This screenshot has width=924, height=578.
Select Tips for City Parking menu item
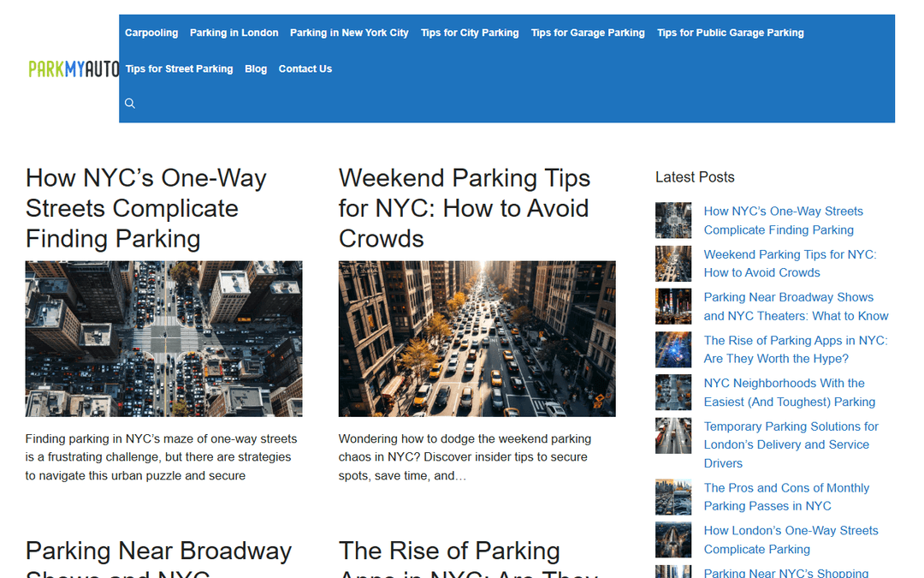470,33
